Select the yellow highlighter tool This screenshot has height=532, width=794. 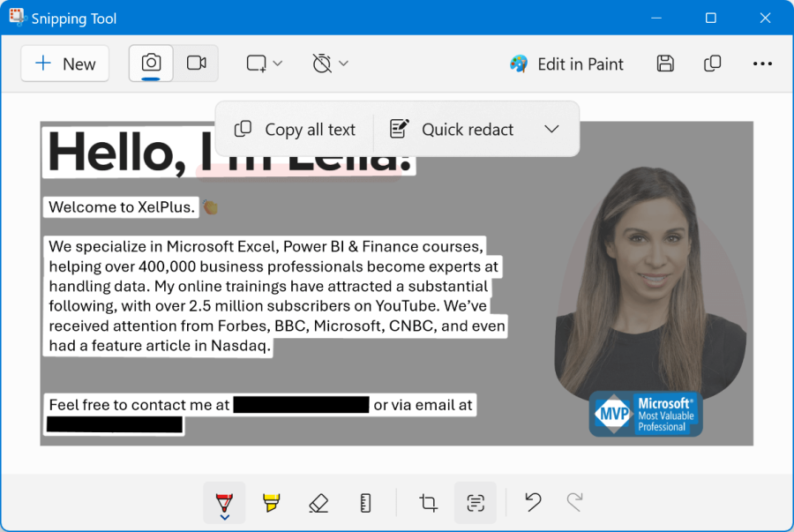272,503
